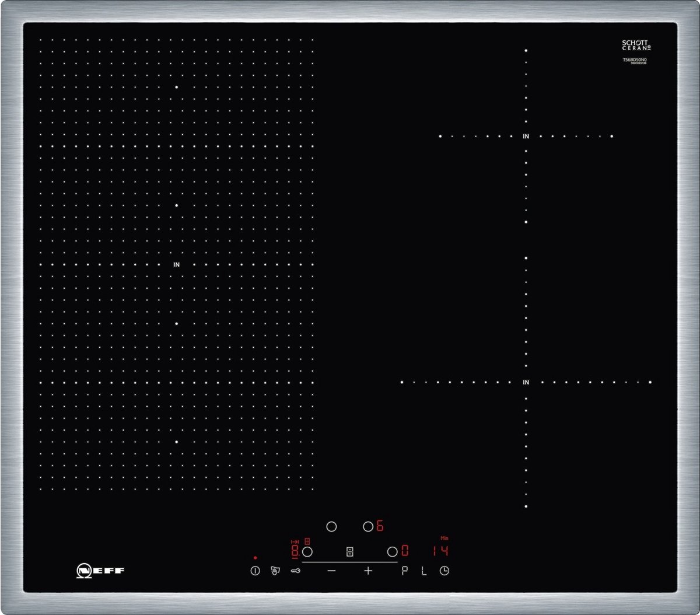Tap the IN marker on left flex zone
The image size is (700, 615).
click(x=176, y=265)
